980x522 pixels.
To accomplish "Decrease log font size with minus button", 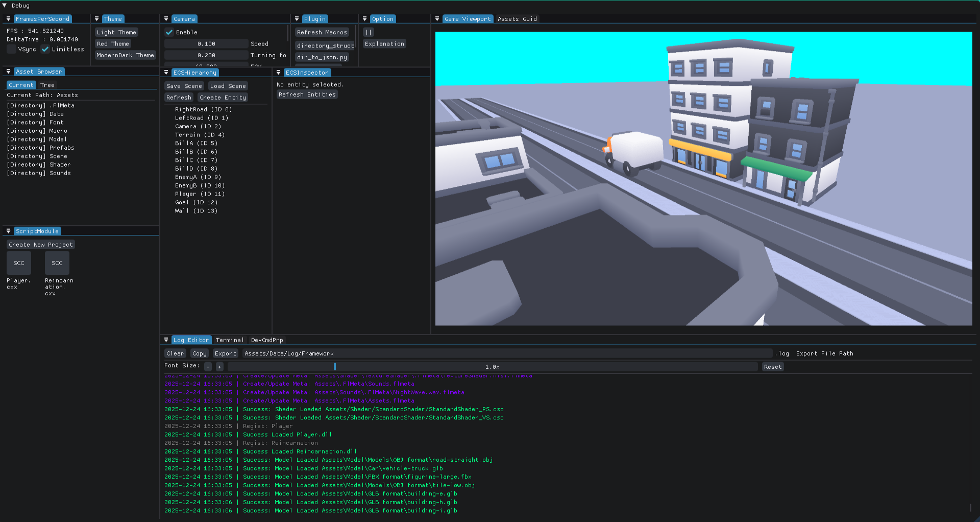I will (x=208, y=367).
